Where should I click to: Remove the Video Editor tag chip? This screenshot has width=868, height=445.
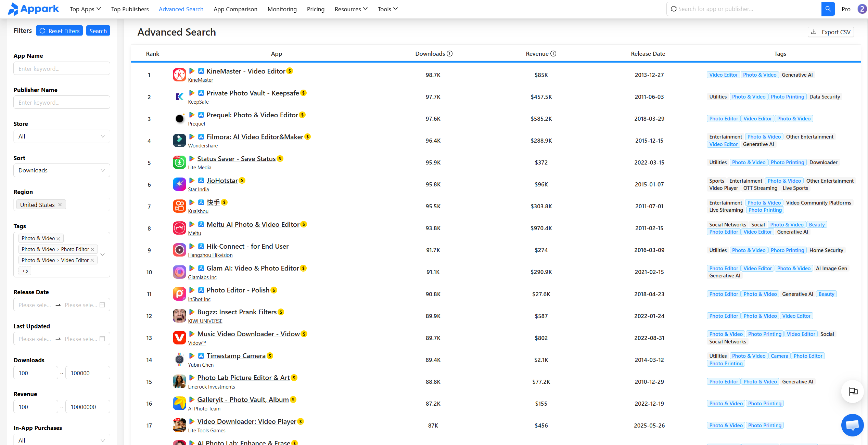click(x=92, y=260)
